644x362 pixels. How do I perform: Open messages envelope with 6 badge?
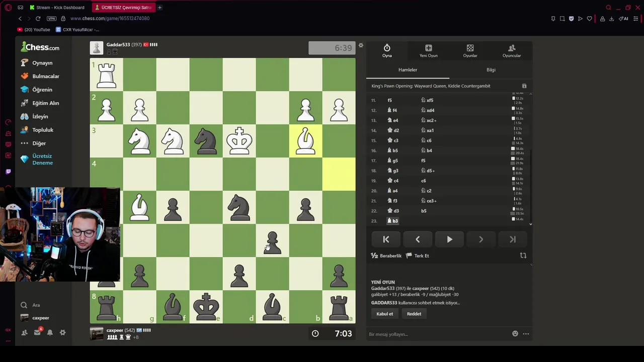37,332
